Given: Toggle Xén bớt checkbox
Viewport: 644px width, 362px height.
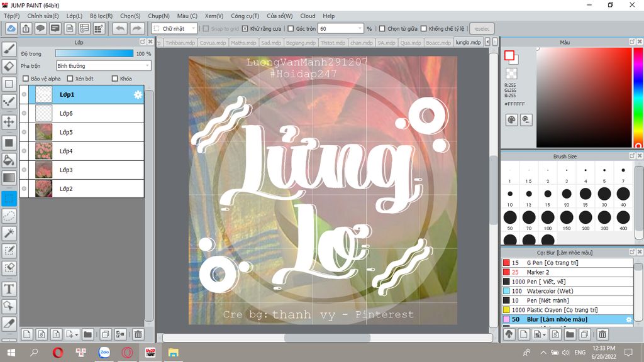Looking at the screenshot, I should pyautogui.click(x=70, y=79).
